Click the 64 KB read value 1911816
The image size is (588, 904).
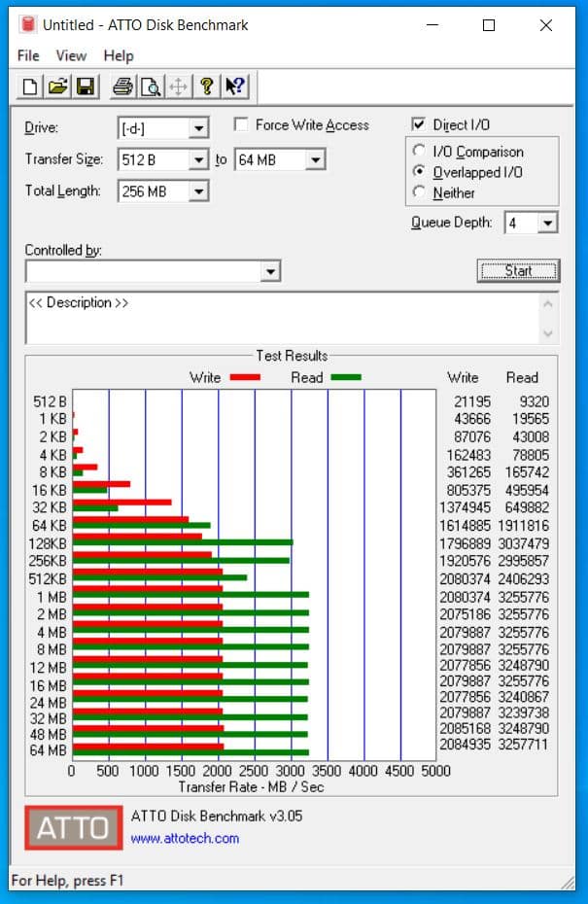point(523,525)
